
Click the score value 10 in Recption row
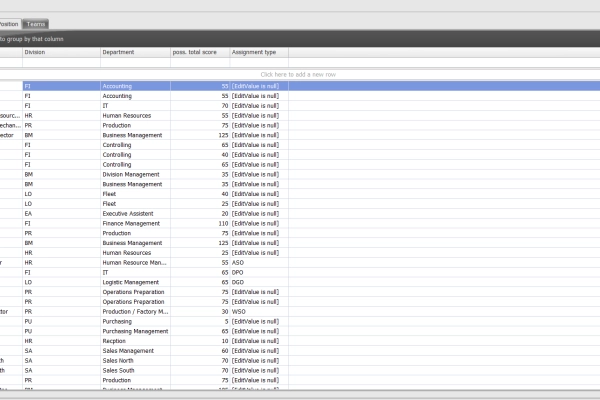(x=200, y=341)
